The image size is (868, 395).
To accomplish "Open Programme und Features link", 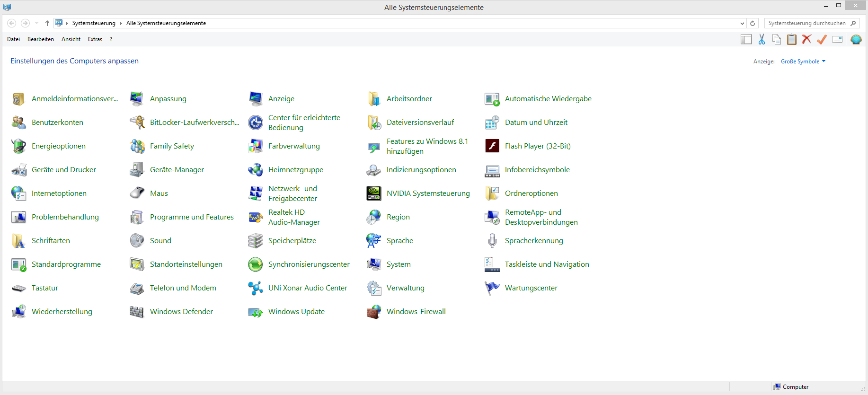I will (x=192, y=217).
